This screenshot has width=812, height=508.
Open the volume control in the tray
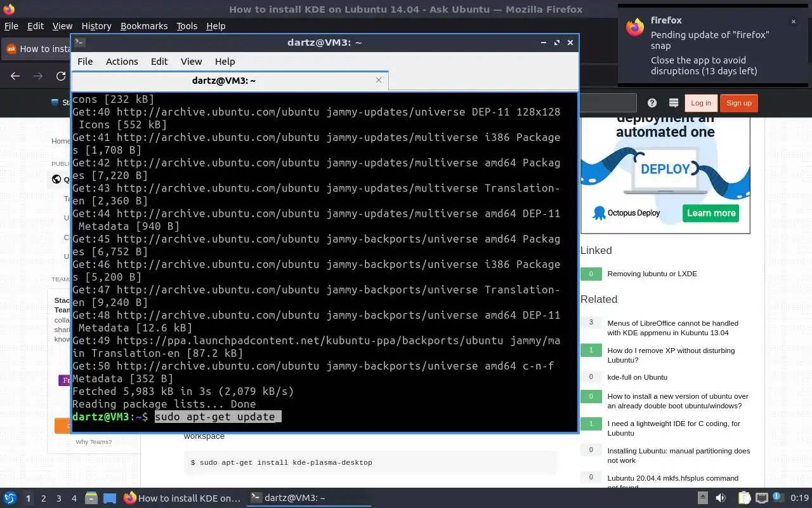[721, 498]
